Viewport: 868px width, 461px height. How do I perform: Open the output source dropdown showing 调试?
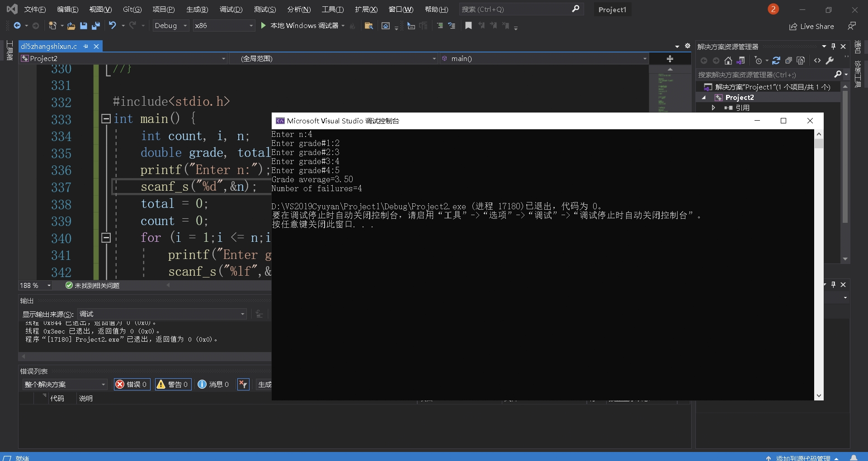(x=162, y=314)
